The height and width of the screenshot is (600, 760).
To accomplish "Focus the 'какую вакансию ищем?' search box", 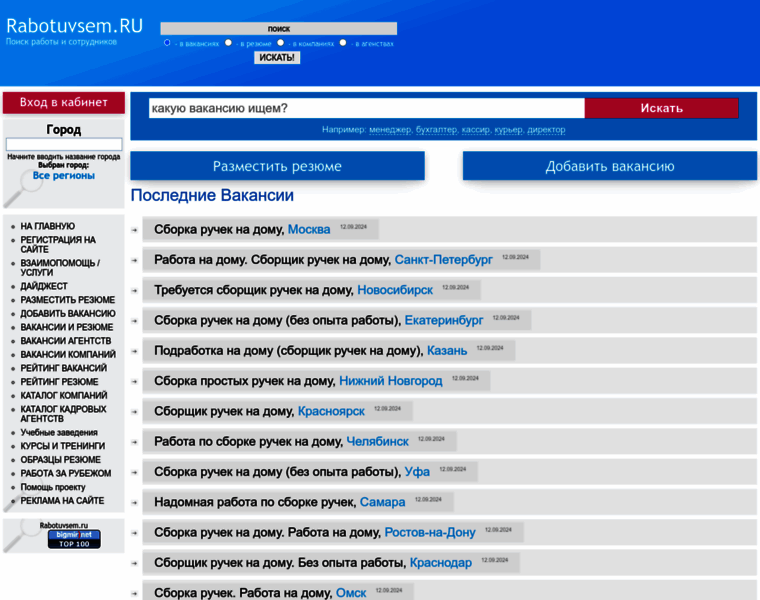I will (x=366, y=108).
